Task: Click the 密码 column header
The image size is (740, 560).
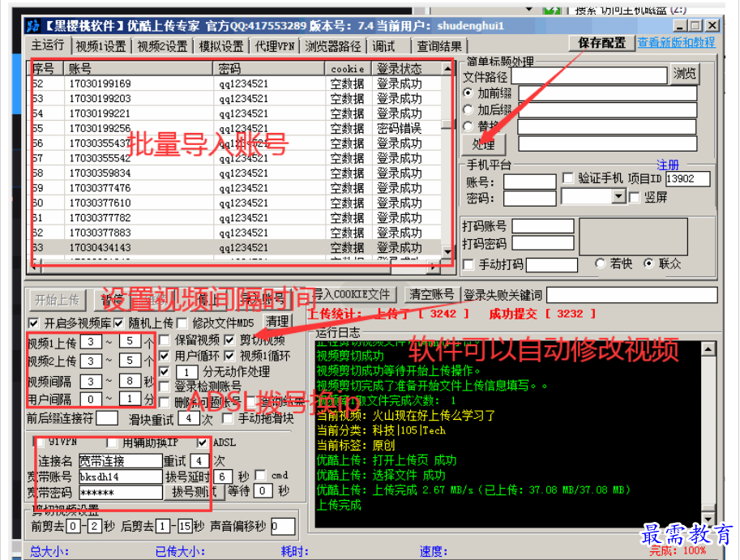Action: tap(269, 69)
